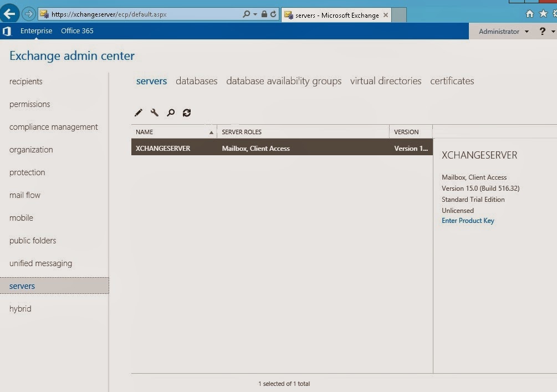Switch to the Office 365 tab
The height and width of the screenshot is (392, 557).
click(x=77, y=31)
